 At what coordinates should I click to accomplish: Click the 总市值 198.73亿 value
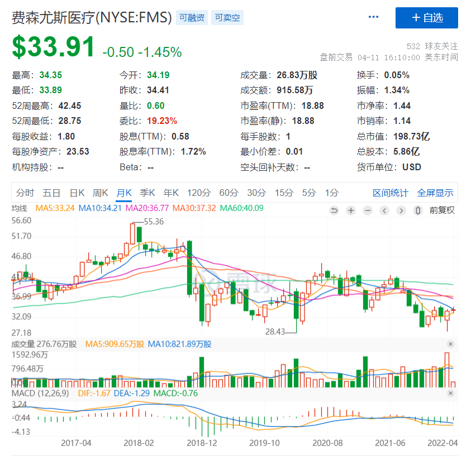(411, 136)
